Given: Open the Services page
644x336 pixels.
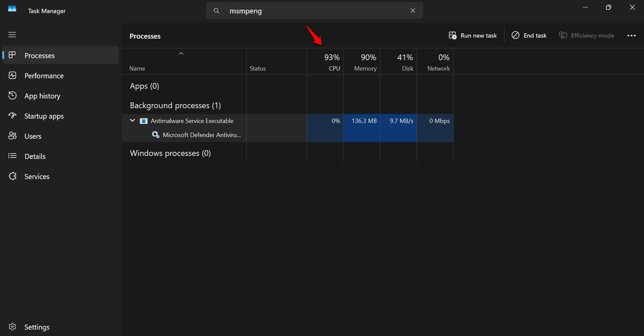Looking at the screenshot, I should (60, 176).
